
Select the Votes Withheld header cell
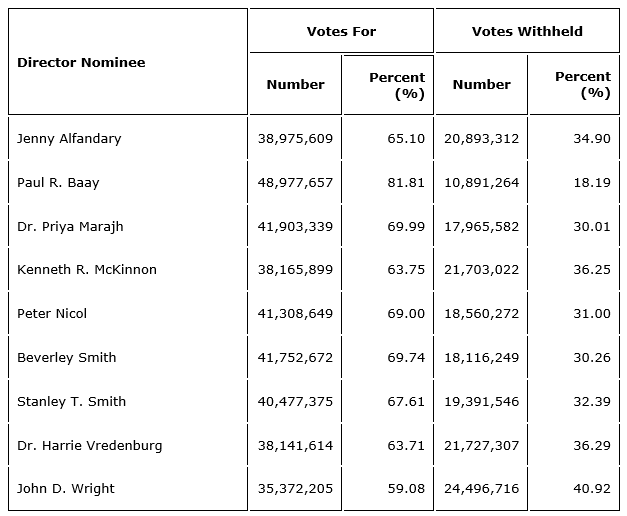[527, 31]
